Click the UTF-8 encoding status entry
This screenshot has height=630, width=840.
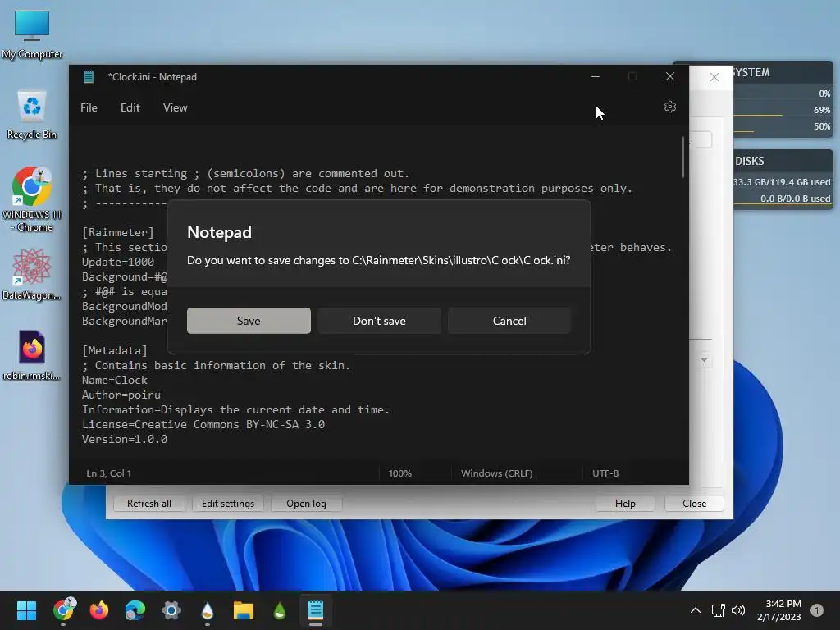point(605,473)
